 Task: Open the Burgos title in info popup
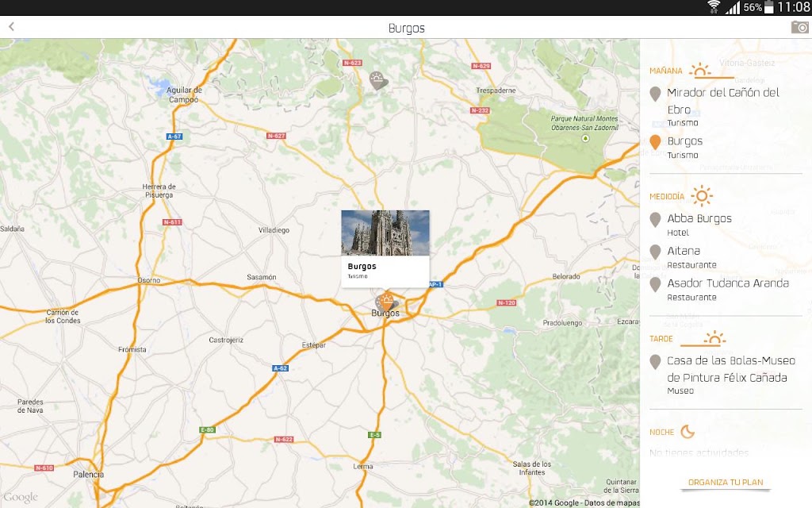362,267
